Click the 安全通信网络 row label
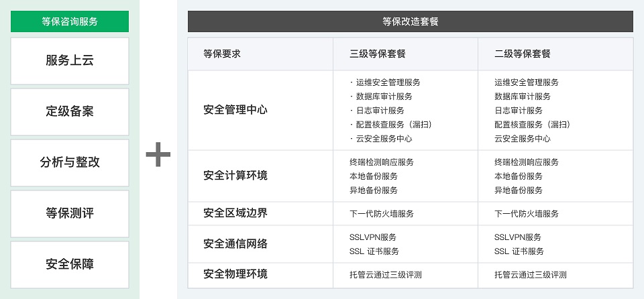The height and width of the screenshot is (299, 644). pos(235,244)
